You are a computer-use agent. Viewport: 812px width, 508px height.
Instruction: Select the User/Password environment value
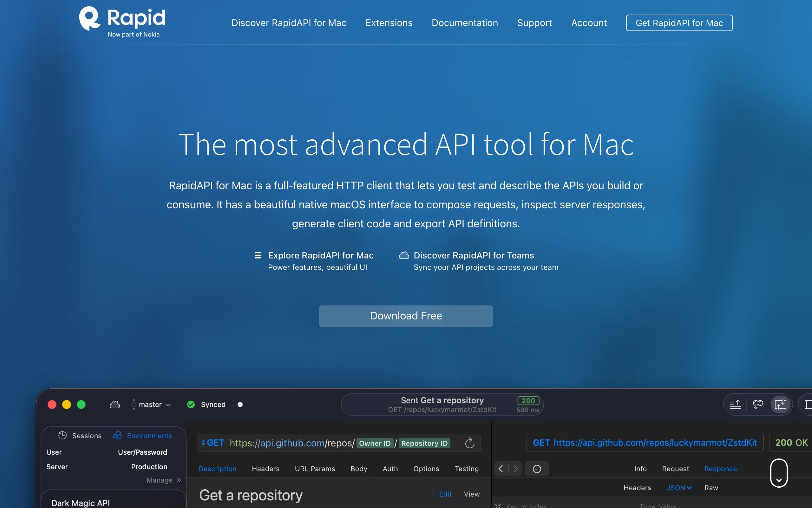tap(142, 452)
